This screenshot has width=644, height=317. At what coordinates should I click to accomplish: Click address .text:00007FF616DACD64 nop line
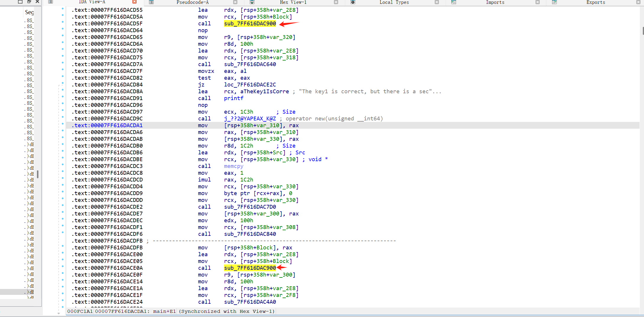point(107,30)
